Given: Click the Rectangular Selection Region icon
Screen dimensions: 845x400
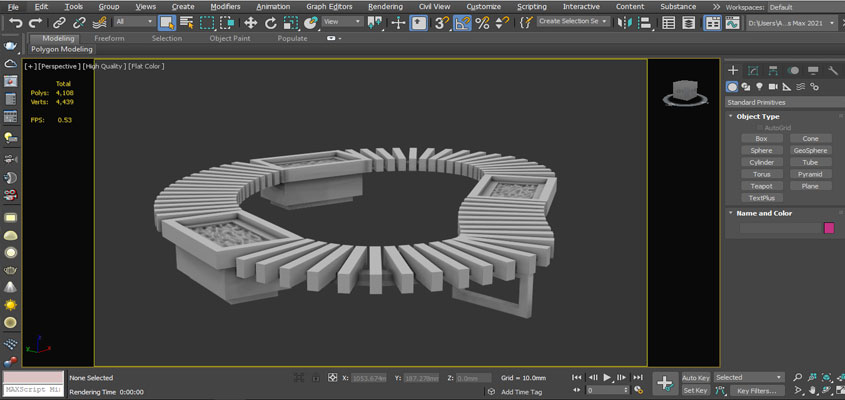Looking at the screenshot, I should pos(207,23).
